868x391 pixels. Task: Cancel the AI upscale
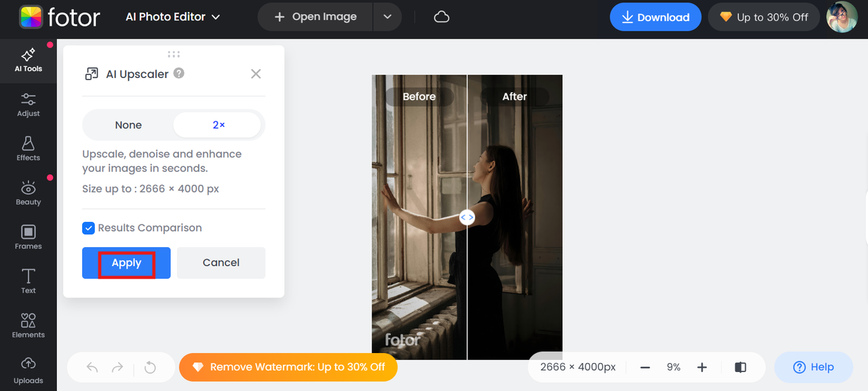(221, 263)
